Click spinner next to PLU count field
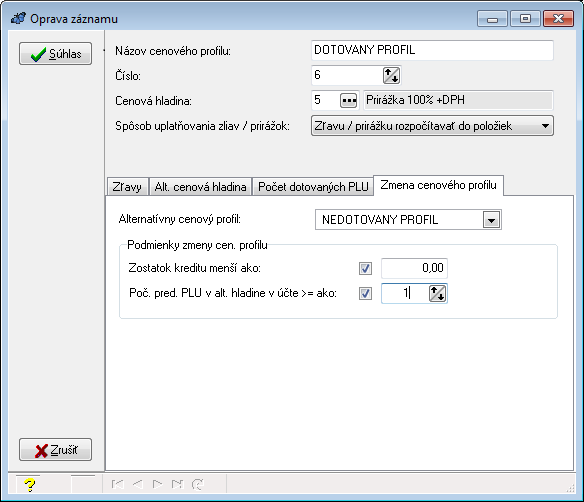This screenshot has width=584, height=502. click(438, 293)
